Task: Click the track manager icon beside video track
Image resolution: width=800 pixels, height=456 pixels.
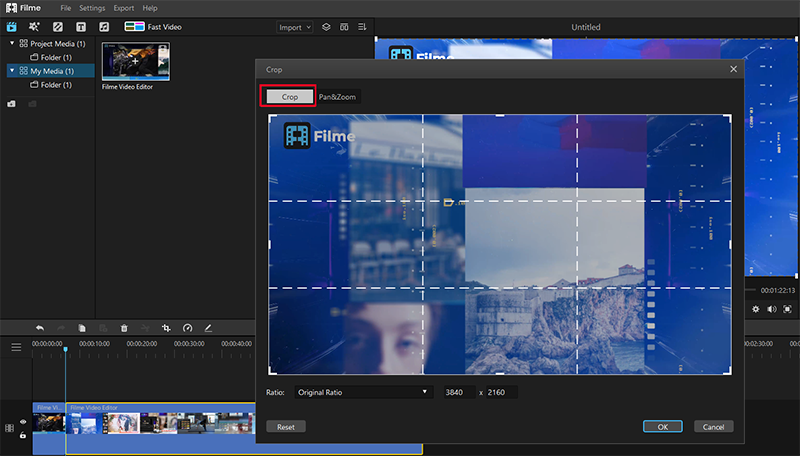Action: click(x=9, y=428)
